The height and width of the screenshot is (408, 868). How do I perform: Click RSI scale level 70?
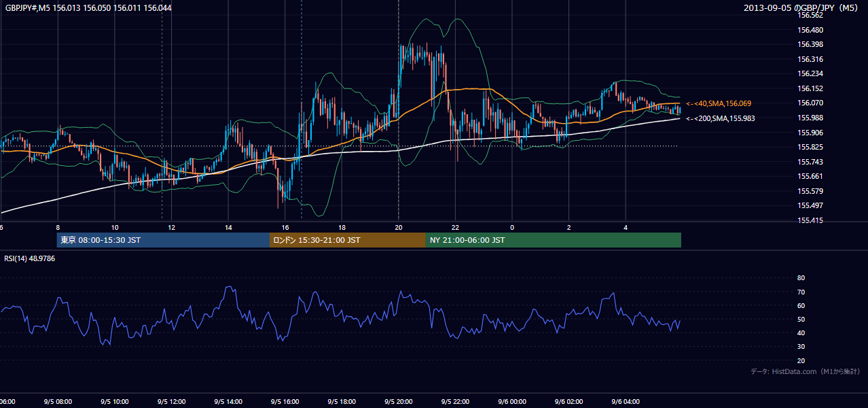click(x=801, y=292)
